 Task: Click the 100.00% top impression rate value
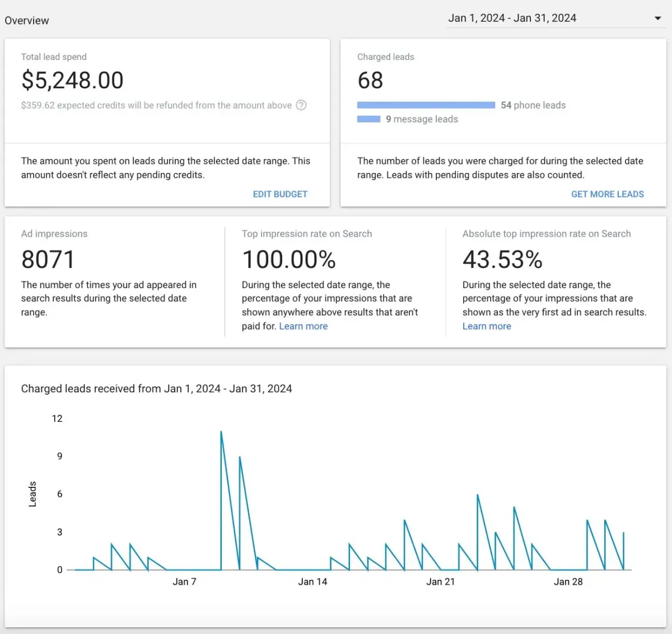tap(289, 260)
